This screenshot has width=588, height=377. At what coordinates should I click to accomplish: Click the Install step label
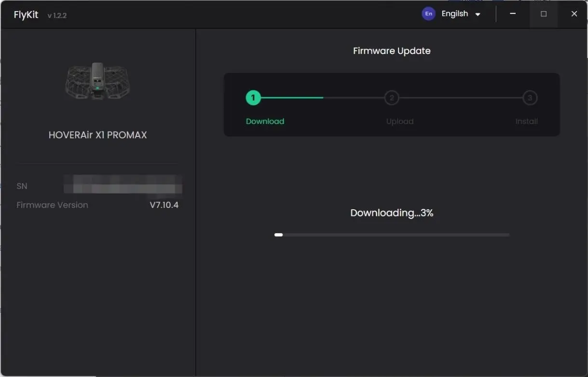pos(526,121)
